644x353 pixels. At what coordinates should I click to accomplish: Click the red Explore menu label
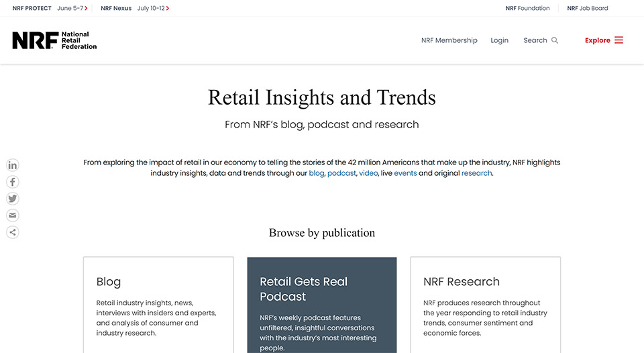[598, 40]
